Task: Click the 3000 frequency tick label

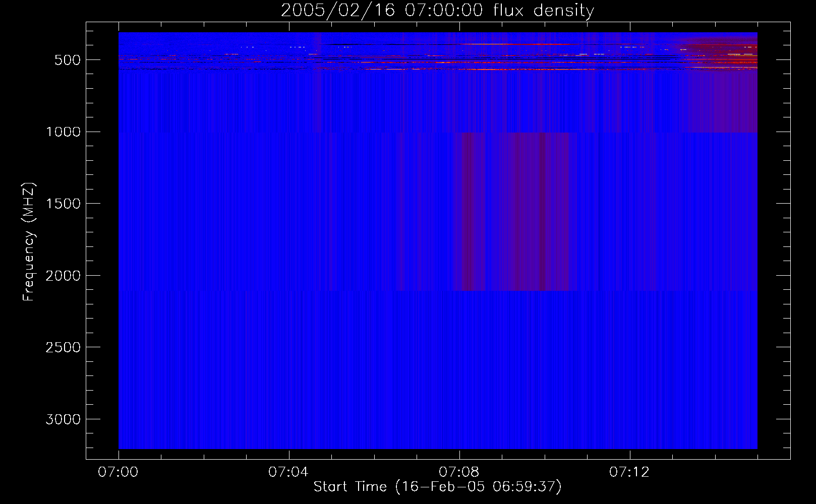Action: (63, 419)
